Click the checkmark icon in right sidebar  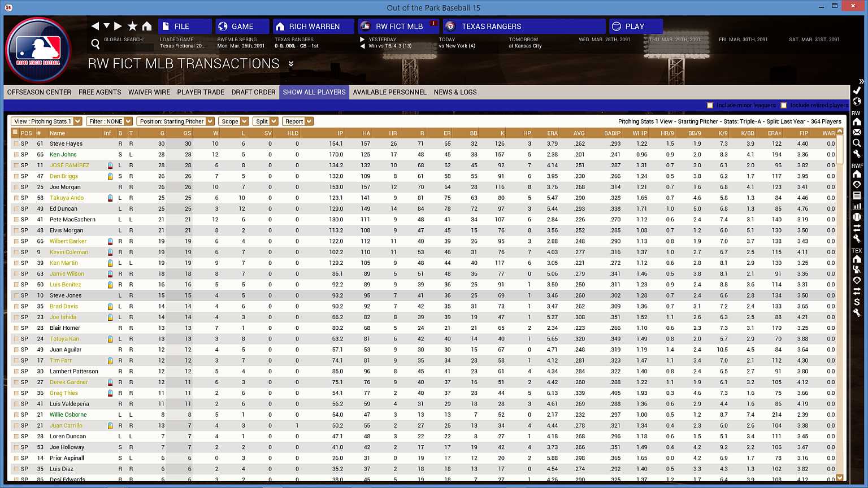coord(857,90)
